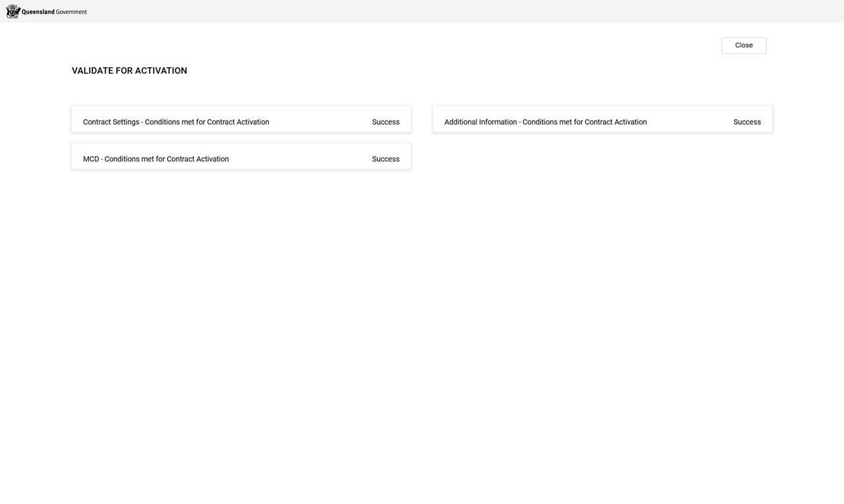Click the "Contract Settings" label text
The width and height of the screenshot is (844, 504).
(x=111, y=122)
